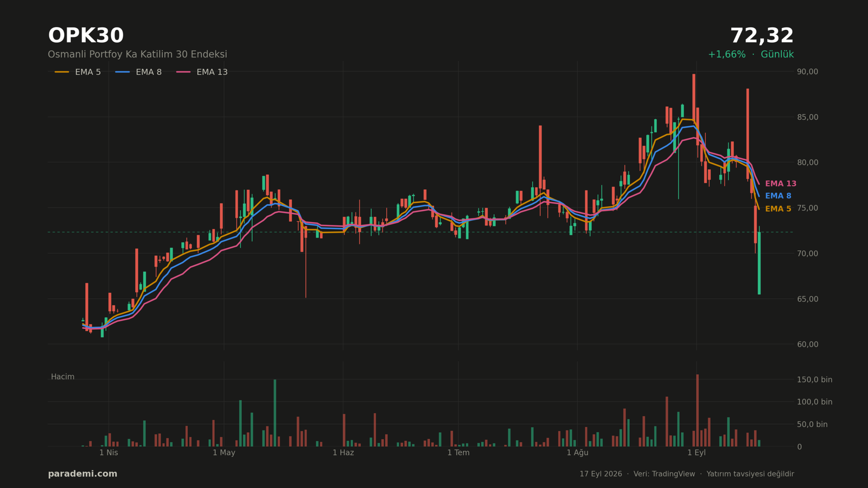The width and height of the screenshot is (868, 488).
Task: Open the parademi.com footer link
Action: point(82,474)
